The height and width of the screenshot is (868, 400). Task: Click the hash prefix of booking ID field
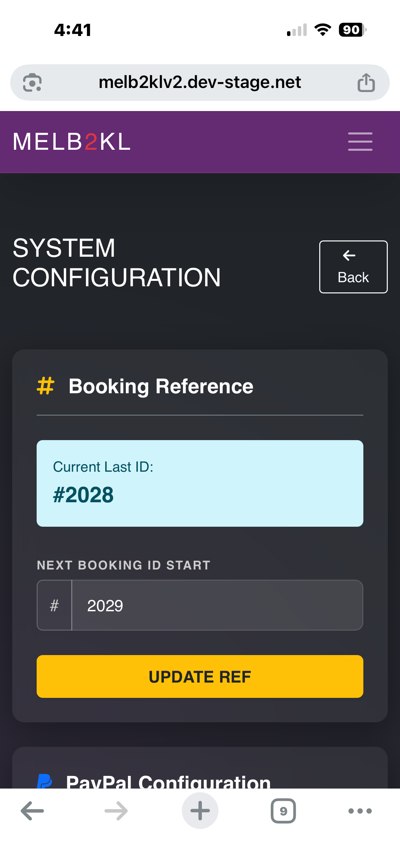click(x=54, y=605)
